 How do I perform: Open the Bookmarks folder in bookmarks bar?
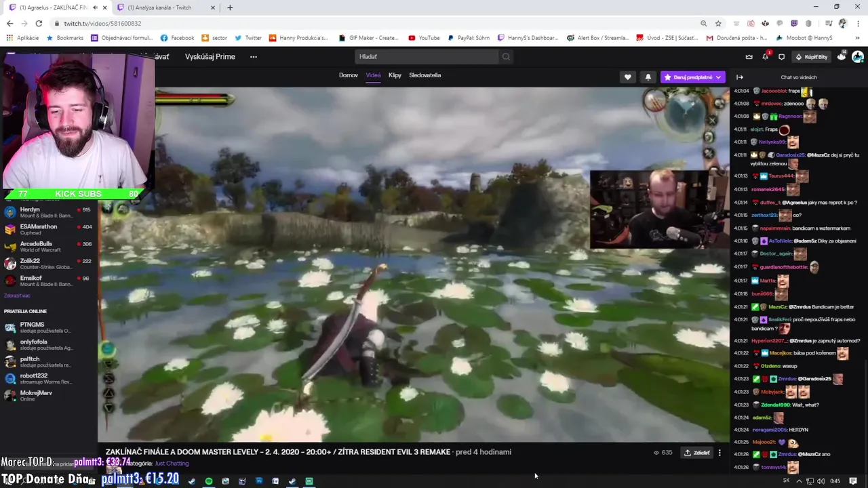click(65, 38)
